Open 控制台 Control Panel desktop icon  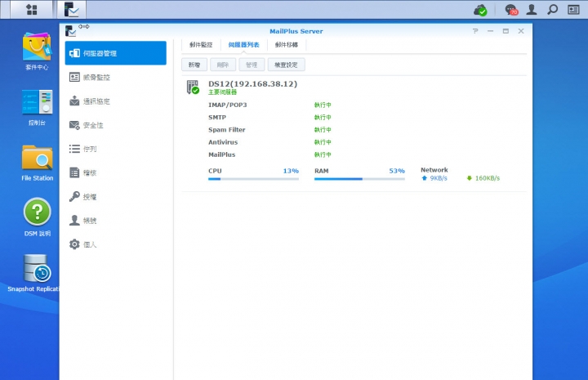tap(37, 108)
